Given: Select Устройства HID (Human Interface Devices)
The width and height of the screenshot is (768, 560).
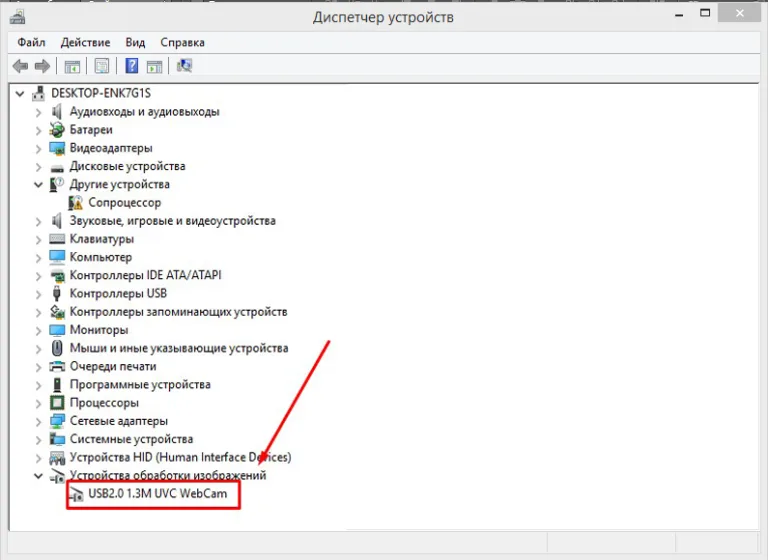Looking at the screenshot, I should (180, 457).
